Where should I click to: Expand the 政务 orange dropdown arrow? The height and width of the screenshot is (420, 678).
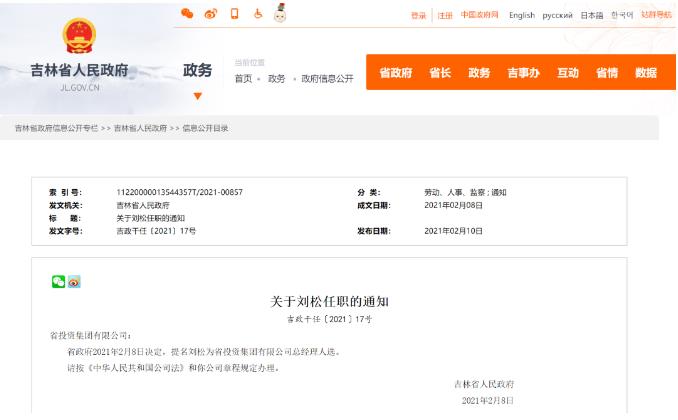pos(197,96)
